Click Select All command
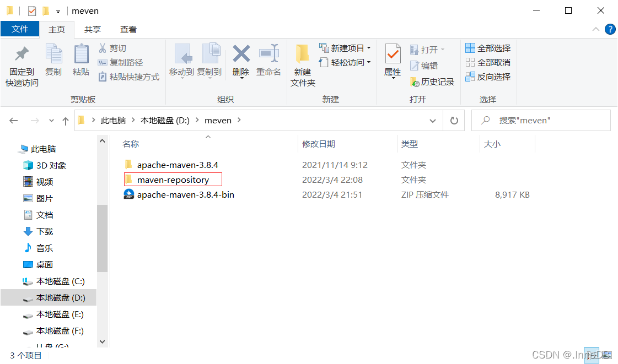This screenshot has width=618, height=364. [x=488, y=48]
